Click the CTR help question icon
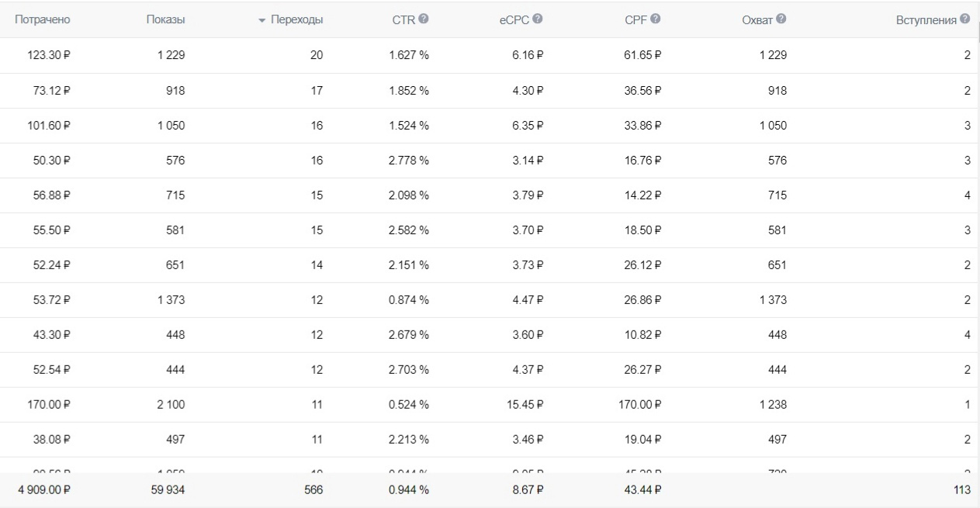 pos(424,19)
